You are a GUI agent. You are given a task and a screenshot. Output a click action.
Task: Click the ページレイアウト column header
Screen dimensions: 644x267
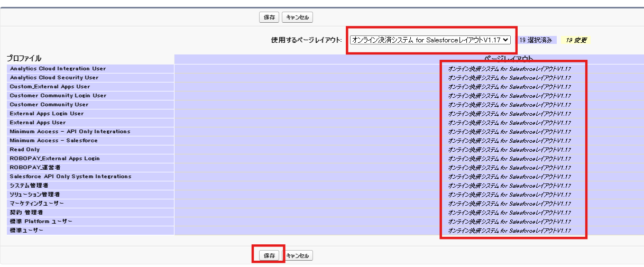pyautogui.click(x=509, y=59)
